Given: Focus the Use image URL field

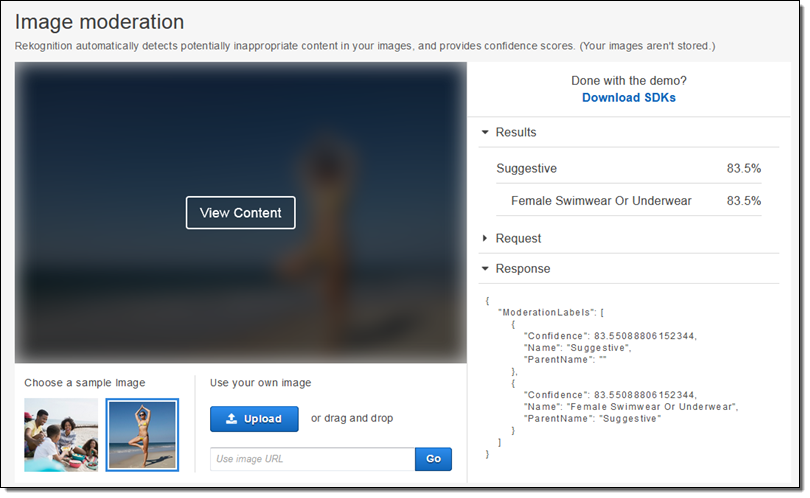Looking at the screenshot, I should coord(312,459).
